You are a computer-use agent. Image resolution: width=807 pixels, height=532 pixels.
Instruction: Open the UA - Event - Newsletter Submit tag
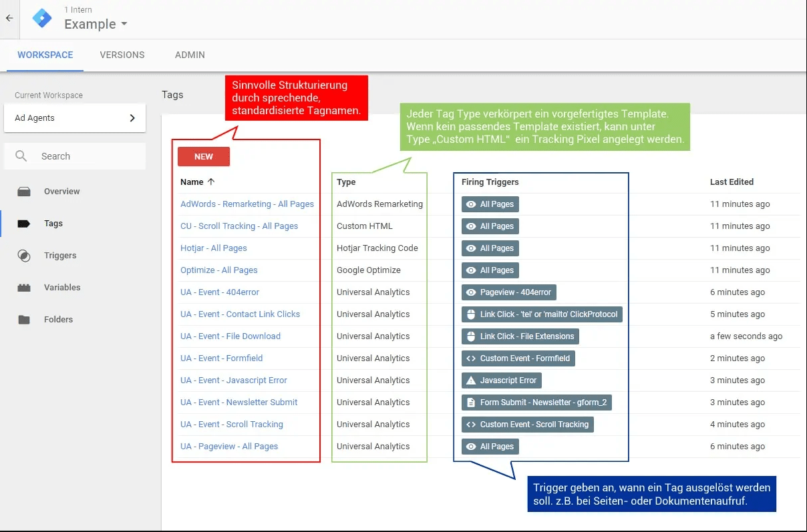coord(239,403)
